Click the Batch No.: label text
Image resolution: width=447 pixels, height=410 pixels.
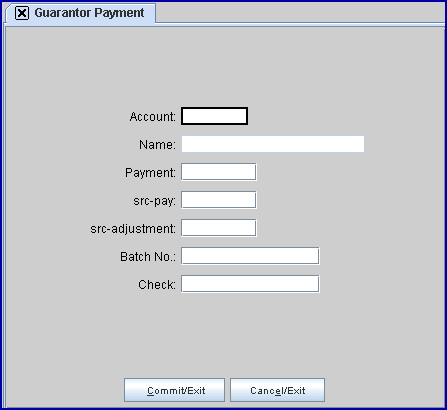tap(148, 257)
